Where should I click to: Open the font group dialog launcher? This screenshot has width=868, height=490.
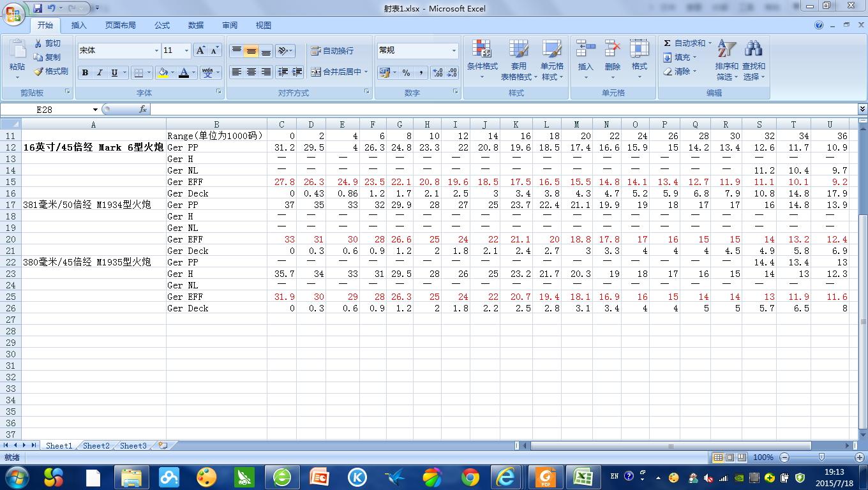219,93
